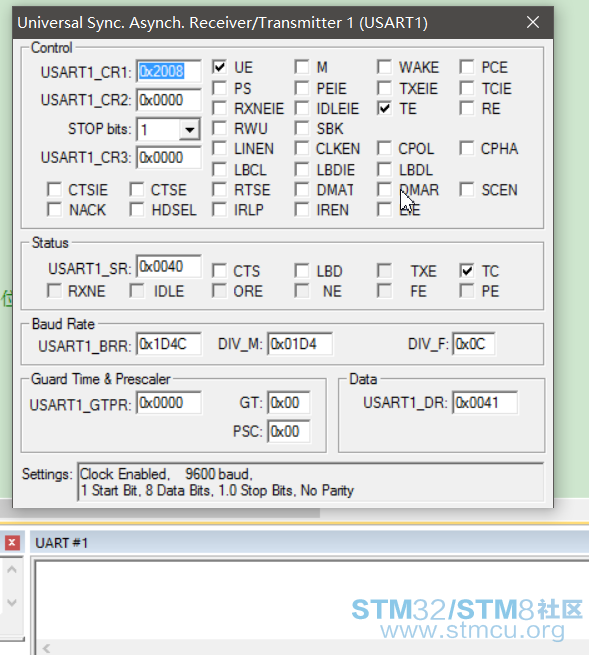The width and height of the screenshot is (589, 655).
Task: Toggle the CPOL checkbox
Action: point(384,148)
